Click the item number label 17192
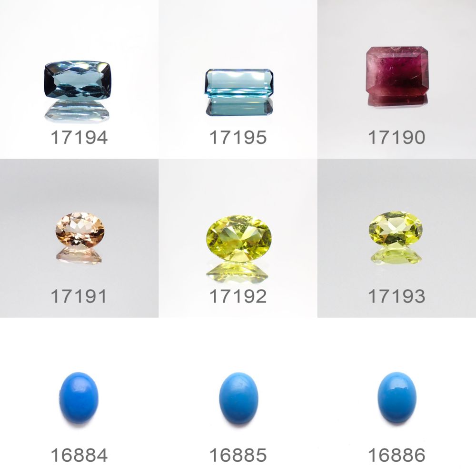Screen dimensions: 476x476 238,296
